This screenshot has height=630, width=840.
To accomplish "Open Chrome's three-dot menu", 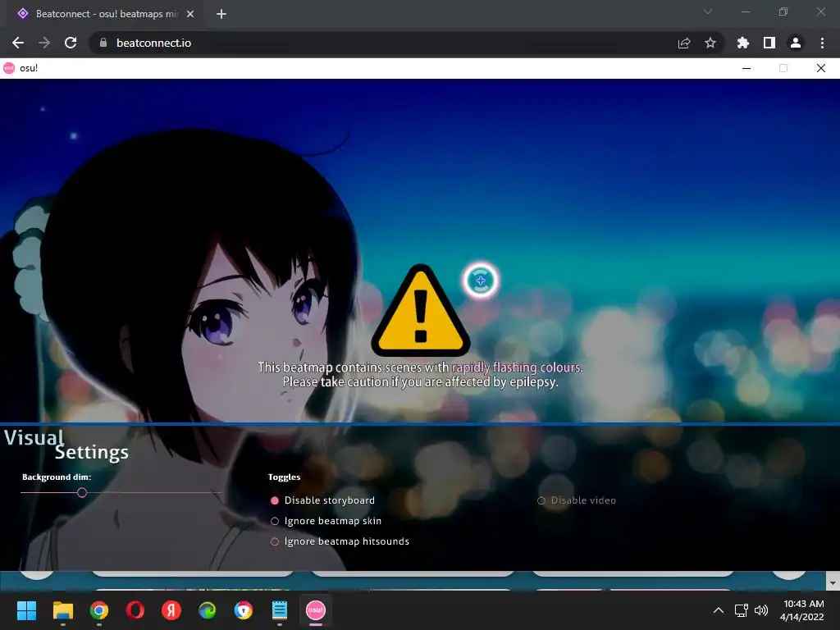I will click(x=822, y=43).
